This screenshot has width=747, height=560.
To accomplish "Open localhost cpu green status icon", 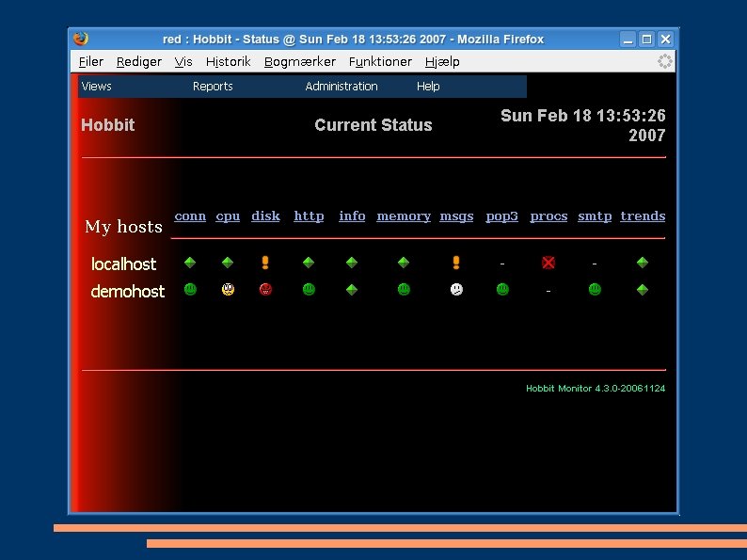I will 228,263.
